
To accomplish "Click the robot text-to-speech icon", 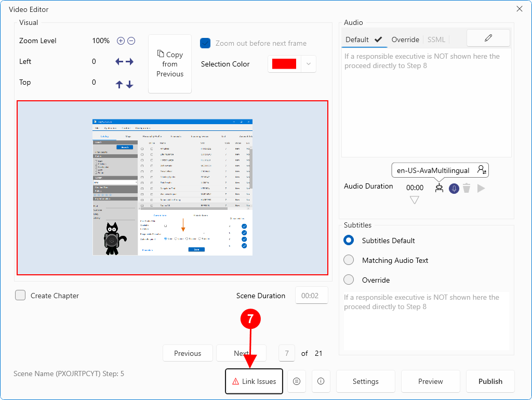I will pyautogui.click(x=440, y=188).
